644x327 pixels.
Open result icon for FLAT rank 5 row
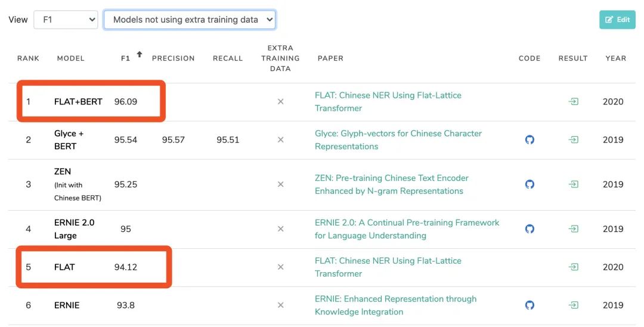pos(573,267)
